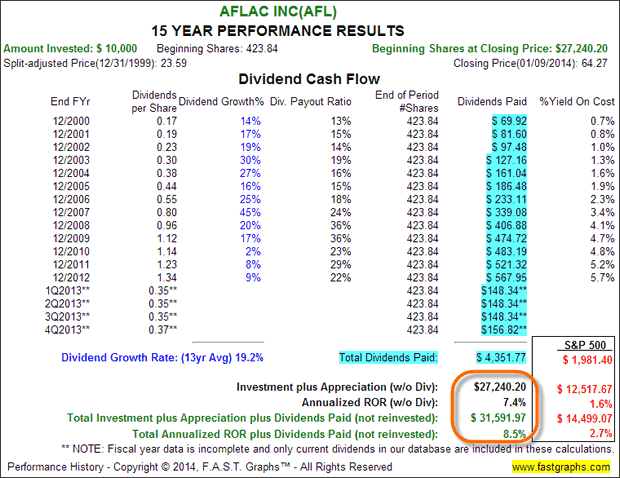Select the 2% dividend growth for 12/2010
The height and width of the screenshot is (478, 620).
253,251
